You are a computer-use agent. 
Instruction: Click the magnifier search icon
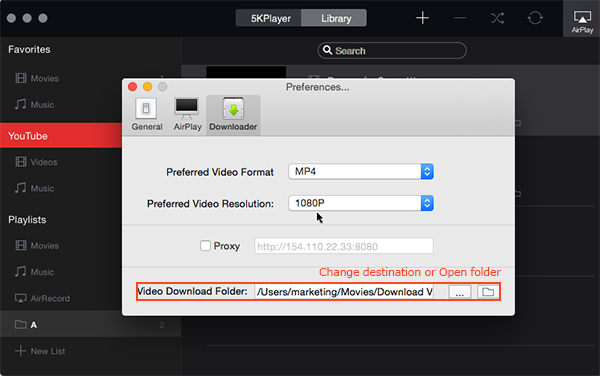pos(327,50)
